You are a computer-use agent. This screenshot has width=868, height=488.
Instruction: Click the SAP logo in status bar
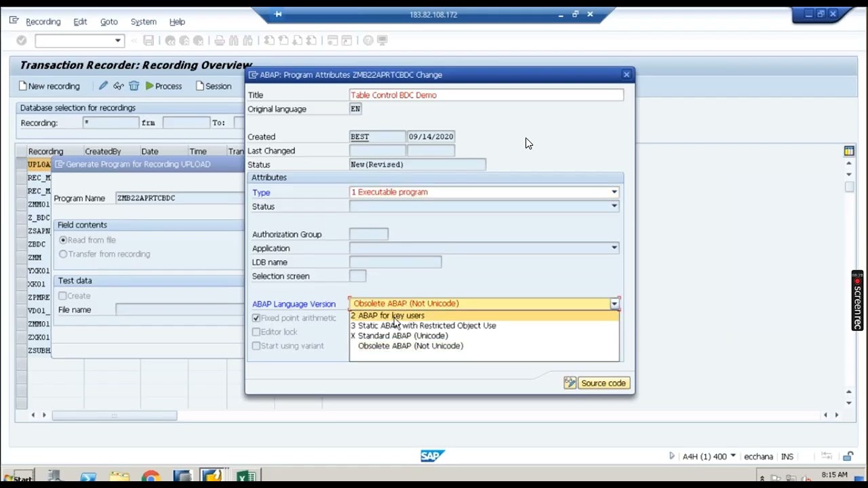tap(432, 456)
